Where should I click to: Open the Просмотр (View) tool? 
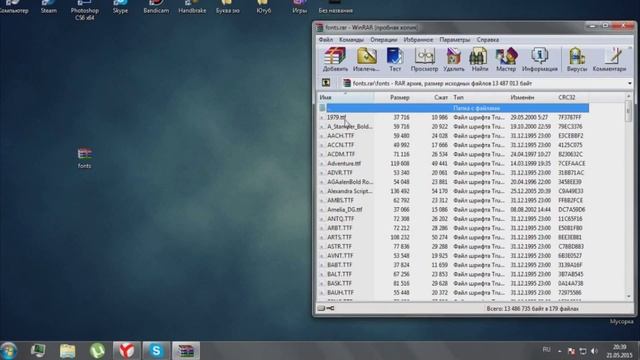coord(424,60)
